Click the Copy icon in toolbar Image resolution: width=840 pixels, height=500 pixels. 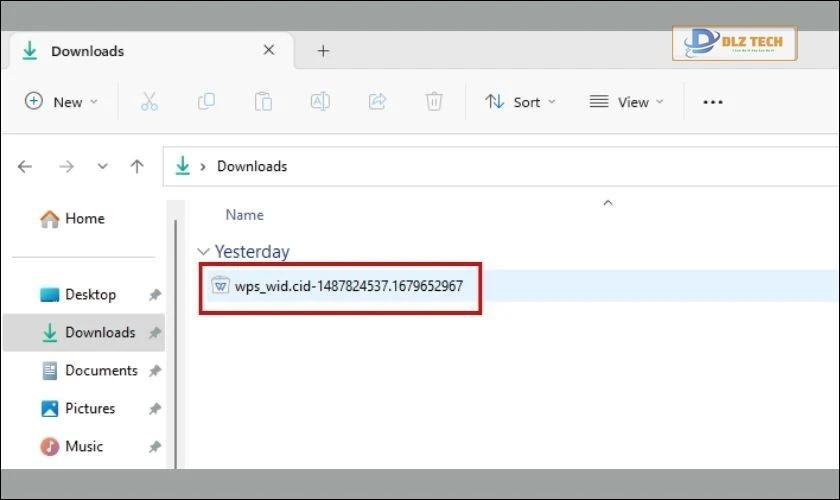206,101
